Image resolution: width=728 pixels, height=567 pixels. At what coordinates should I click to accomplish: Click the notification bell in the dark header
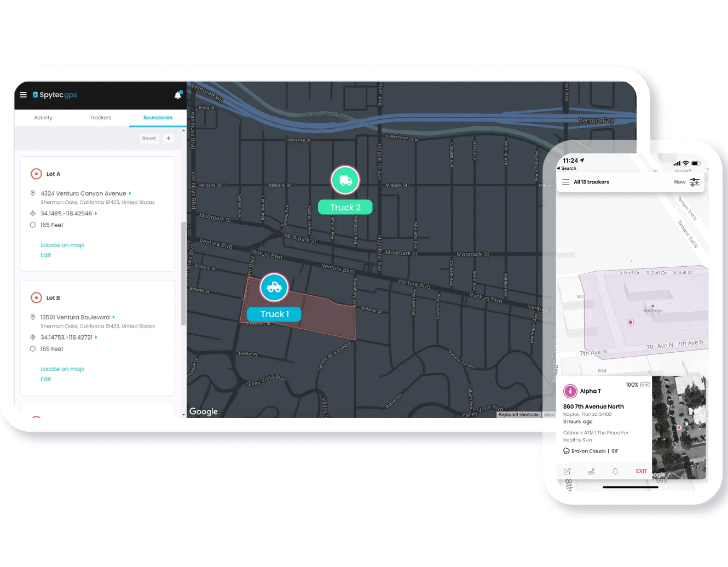(178, 95)
